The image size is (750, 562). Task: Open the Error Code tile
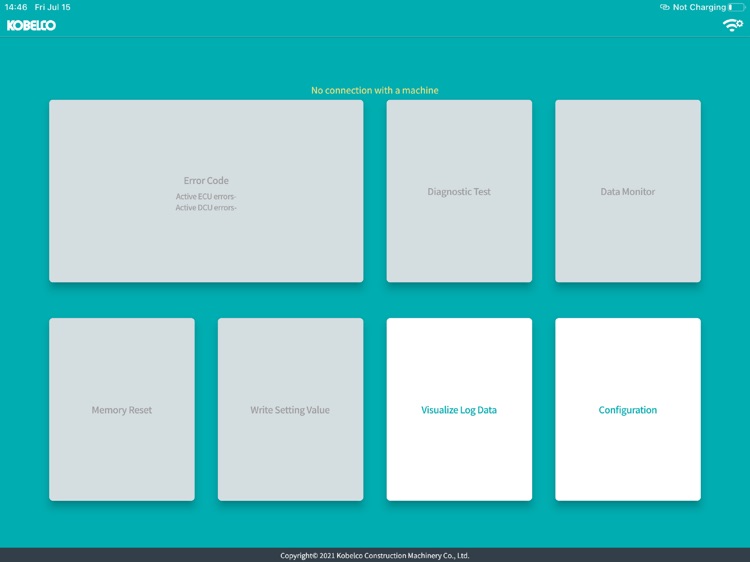(206, 191)
